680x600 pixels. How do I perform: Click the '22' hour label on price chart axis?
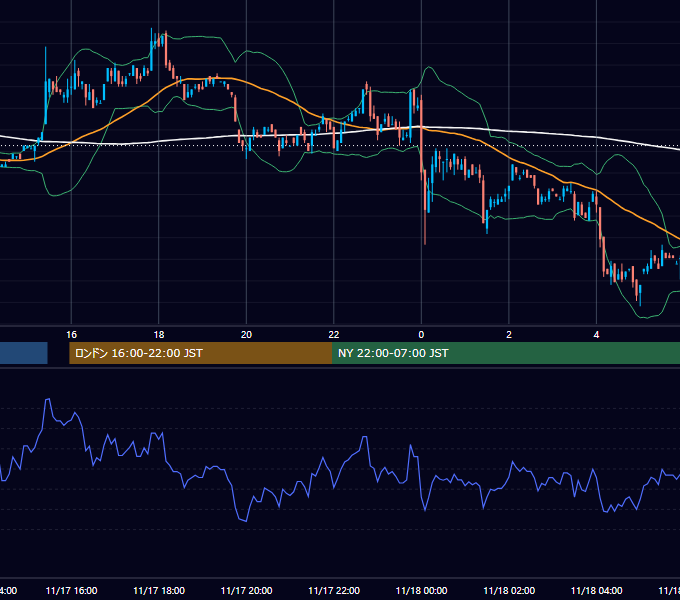[333, 335]
